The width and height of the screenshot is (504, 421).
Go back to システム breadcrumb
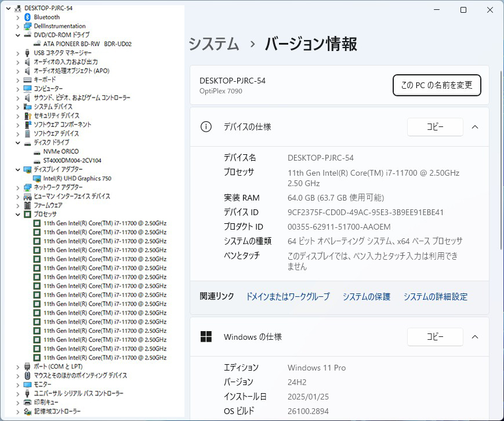pyautogui.click(x=214, y=43)
